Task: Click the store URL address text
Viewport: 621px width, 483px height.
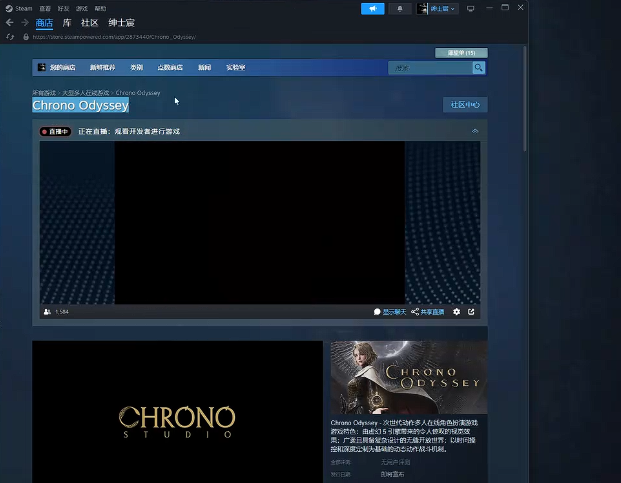Action: click(114, 37)
